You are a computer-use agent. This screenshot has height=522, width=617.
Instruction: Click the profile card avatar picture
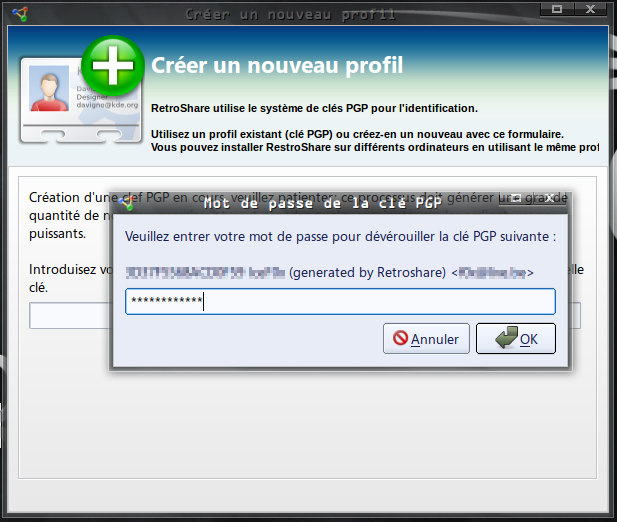pyautogui.click(x=49, y=88)
